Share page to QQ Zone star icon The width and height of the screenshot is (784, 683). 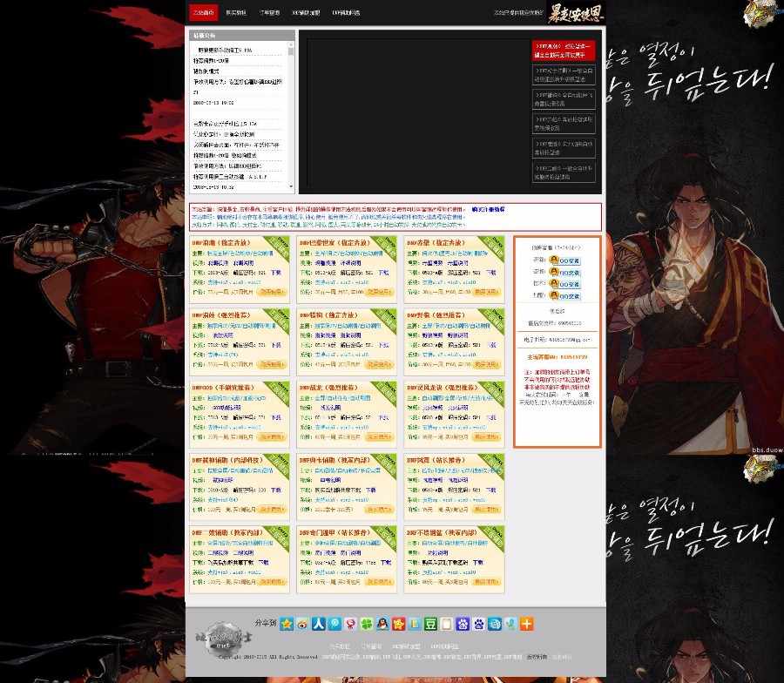(x=287, y=624)
